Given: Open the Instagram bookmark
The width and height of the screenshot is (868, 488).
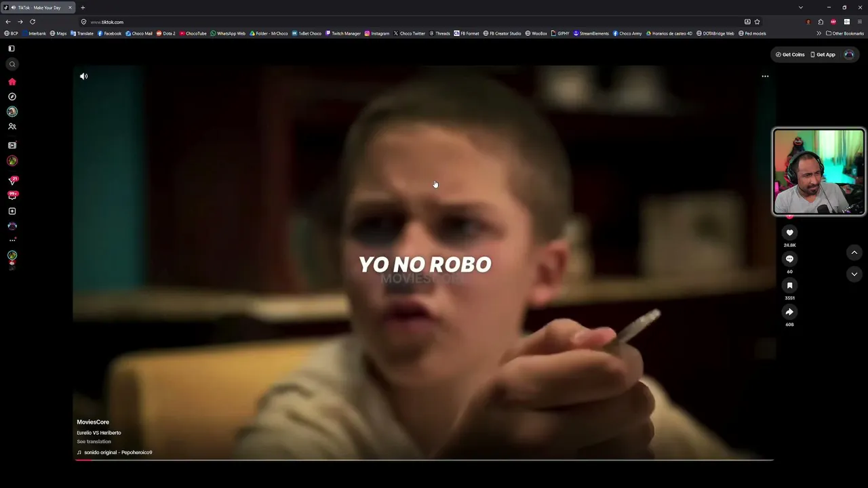Looking at the screenshot, I should tap(377, 33).
